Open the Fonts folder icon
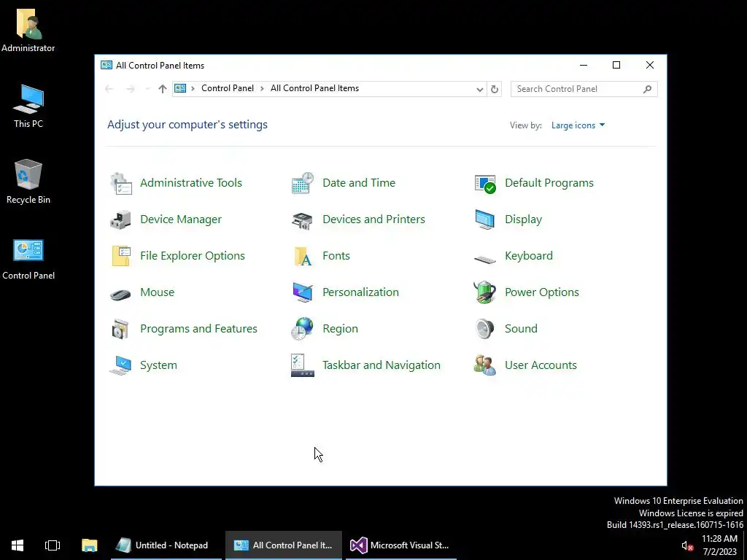This screenshot has height=560, width=747. click(x=303, y=256)
